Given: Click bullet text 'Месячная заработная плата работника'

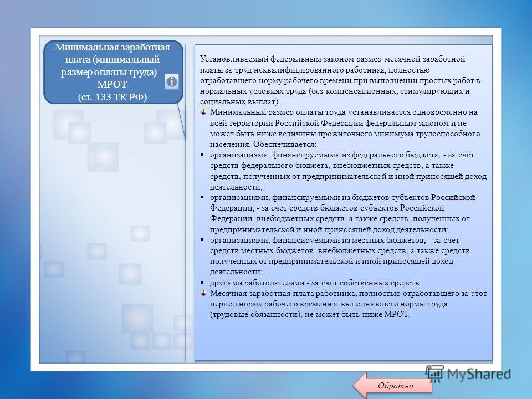Looking at the screenshot, I should click(349, 304).
